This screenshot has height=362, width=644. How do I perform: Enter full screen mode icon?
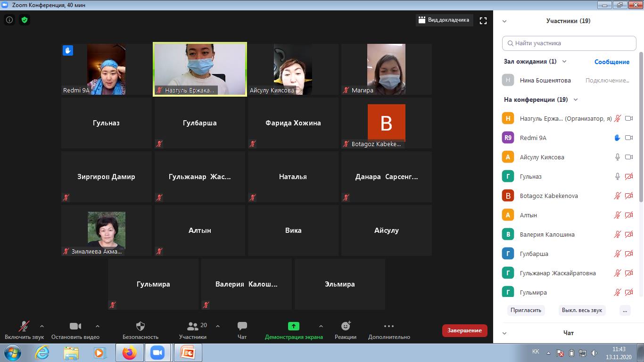point(483,20)
